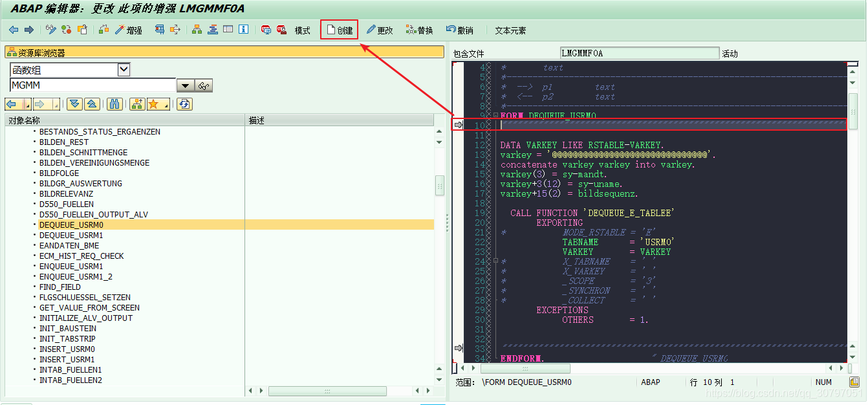Click the binoculars find icon
This screenshot has height=405, width=868.
point(114,104)
